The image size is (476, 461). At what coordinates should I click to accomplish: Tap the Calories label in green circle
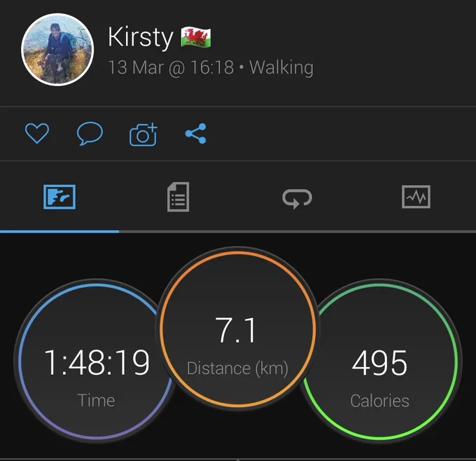click(379, 401)
